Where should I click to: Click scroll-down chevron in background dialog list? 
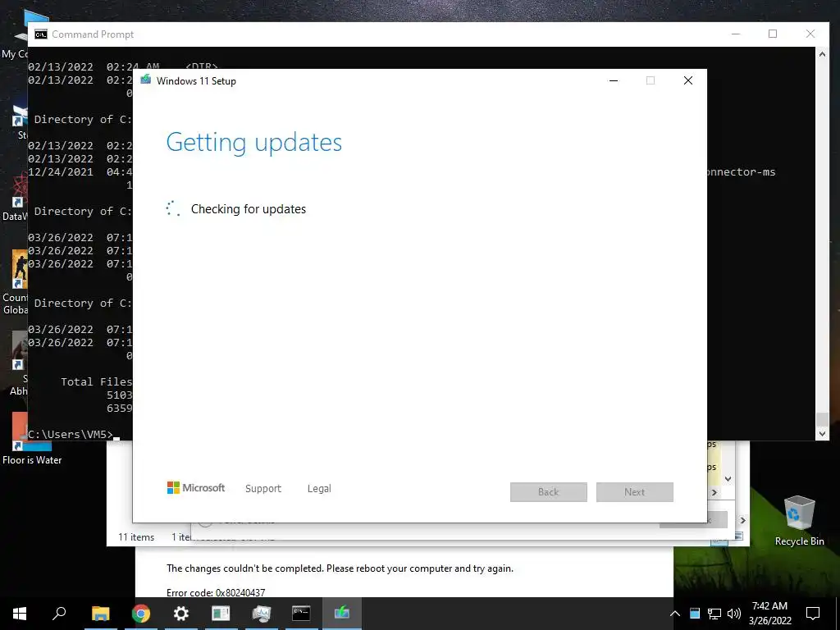point(728,479)
